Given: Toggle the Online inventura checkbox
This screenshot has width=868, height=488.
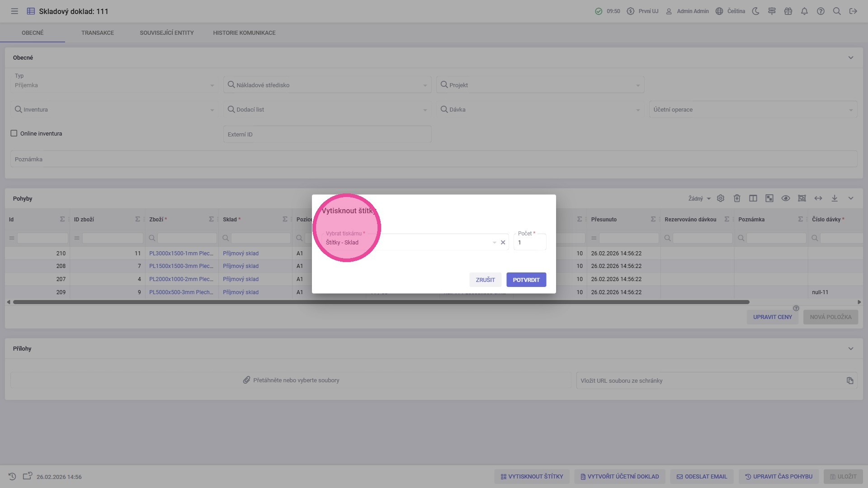Looking at the screenshot, I should point(14,133).
